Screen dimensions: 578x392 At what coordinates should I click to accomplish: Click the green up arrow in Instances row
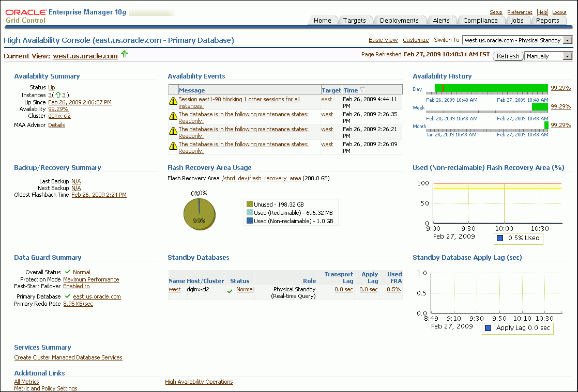(58, 95)
